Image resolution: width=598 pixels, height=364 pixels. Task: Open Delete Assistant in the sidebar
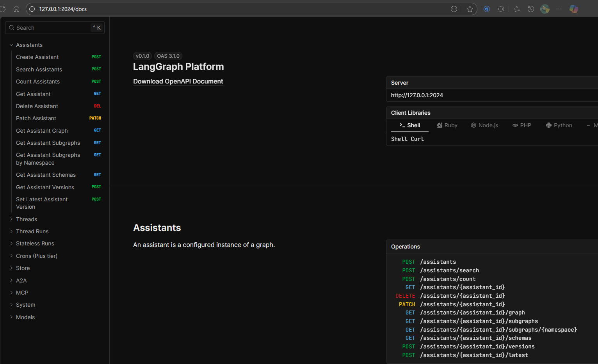coord(58,106)
